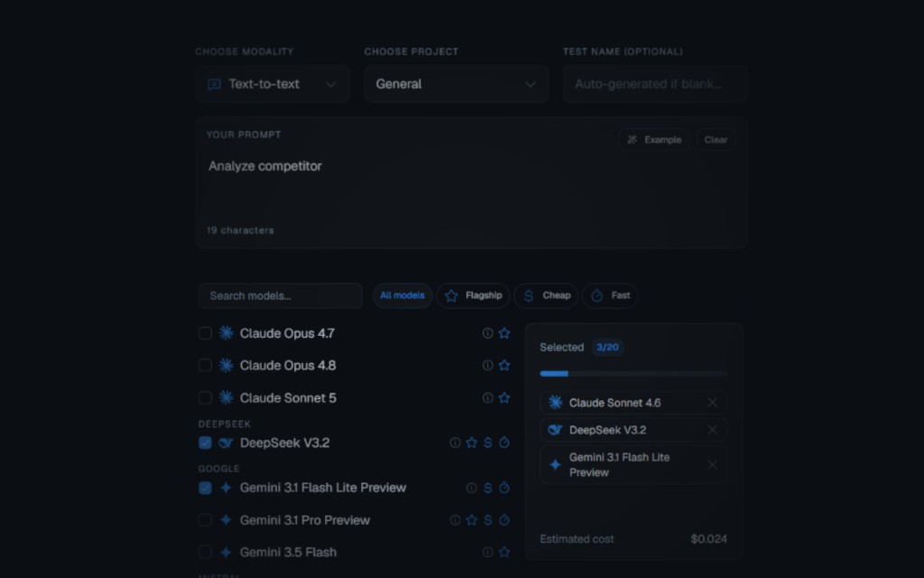
Task: Click the selection progress bar
Action: pyautogui.click(x=633, y=373)
